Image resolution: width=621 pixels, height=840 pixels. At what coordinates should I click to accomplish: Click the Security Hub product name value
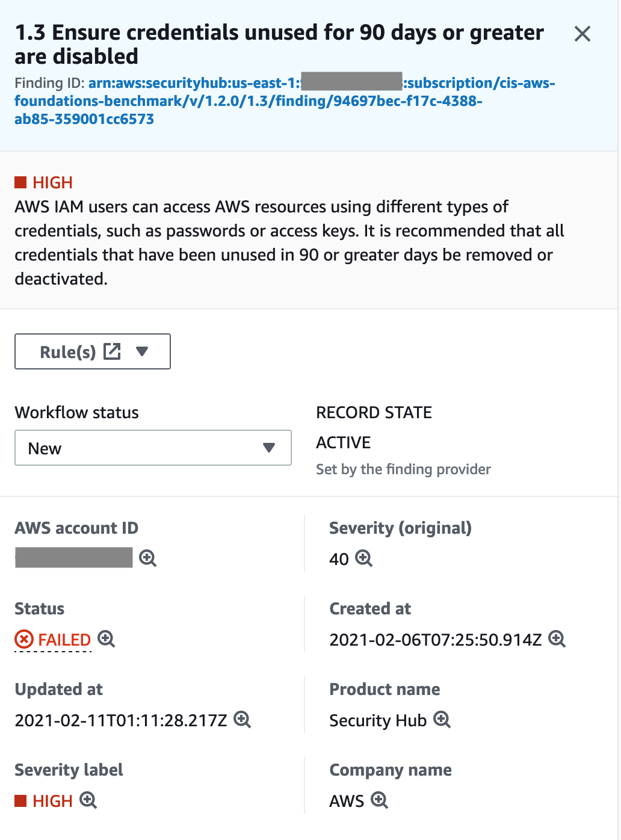(377, 720)
